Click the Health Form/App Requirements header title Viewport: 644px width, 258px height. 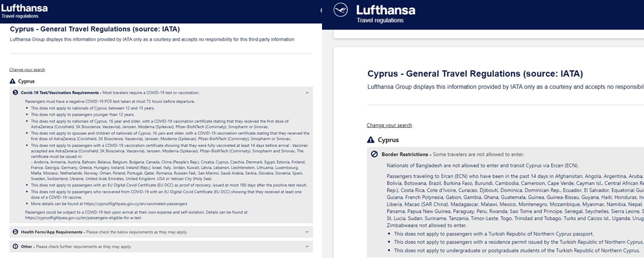[x=52, y=232]
